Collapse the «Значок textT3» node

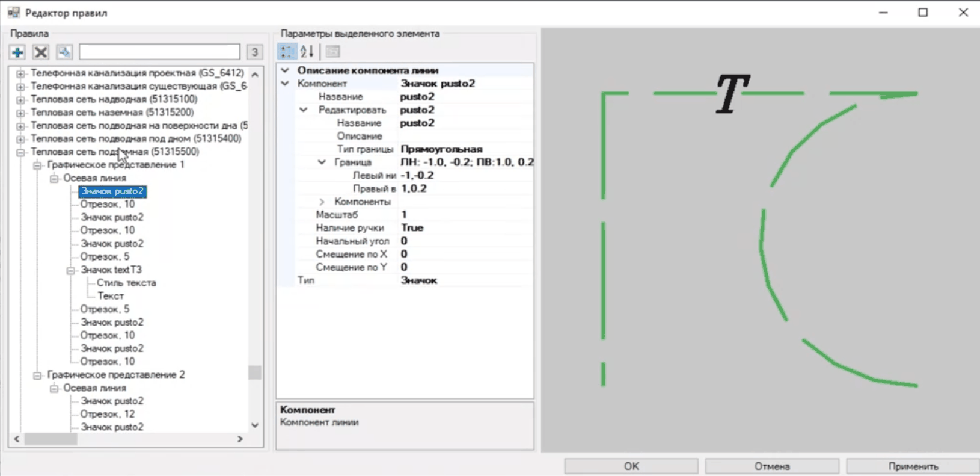pos(70,270)
